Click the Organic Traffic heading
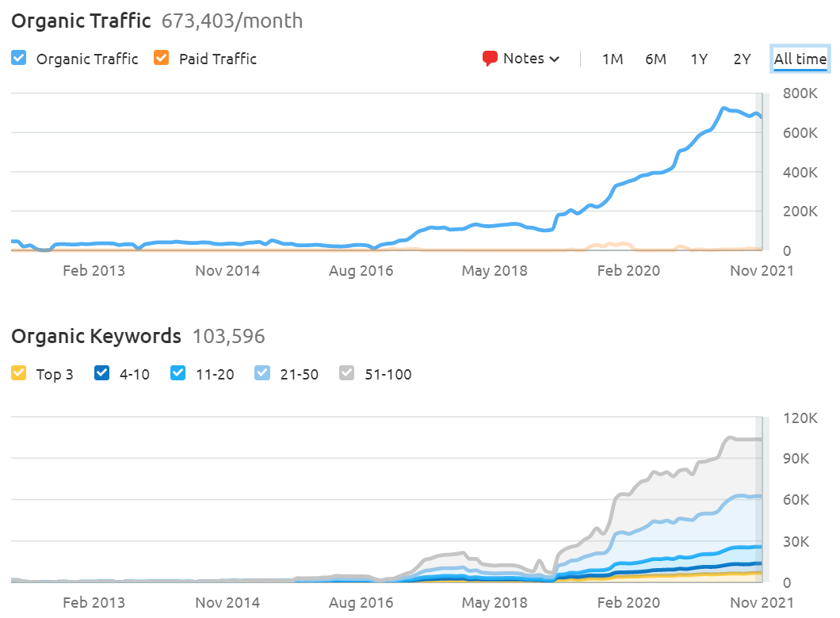The image size is (840, 618). click(x=81, y=20)
